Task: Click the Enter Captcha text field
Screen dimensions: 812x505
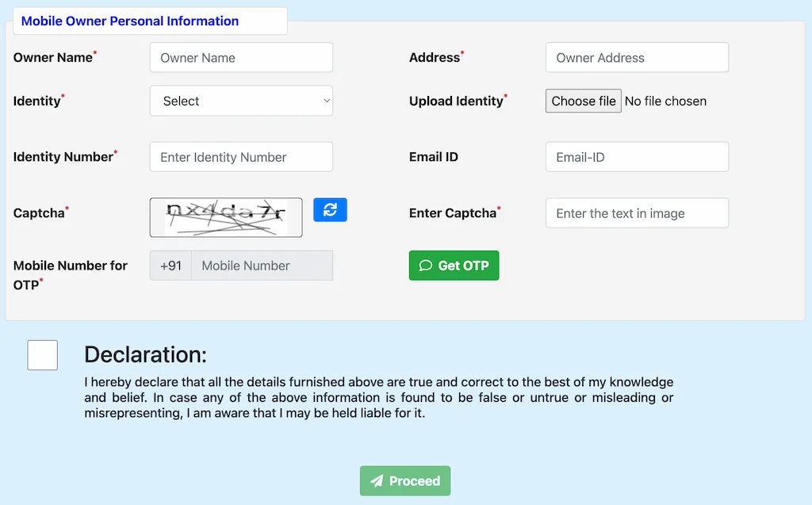Action: [637, 212]
